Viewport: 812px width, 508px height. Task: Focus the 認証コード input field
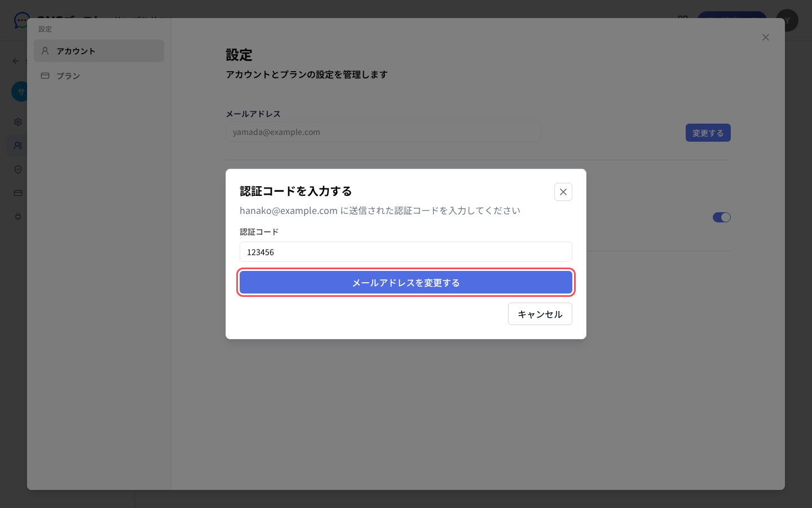[406, 252]
